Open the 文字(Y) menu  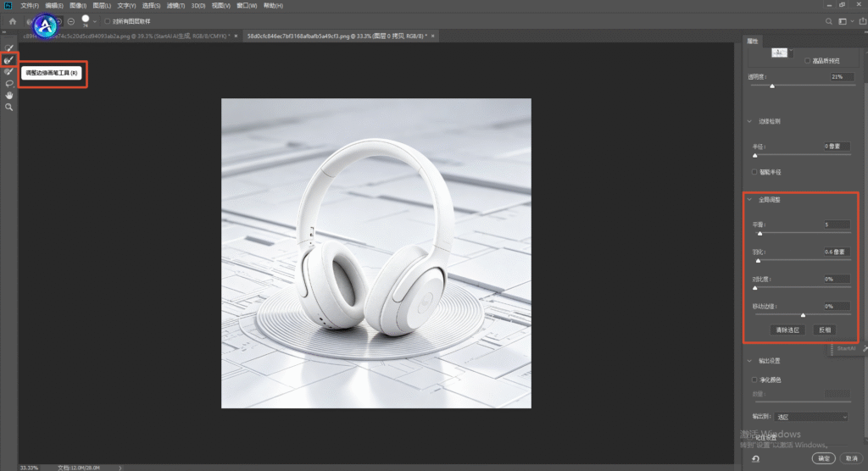[126, 6]
